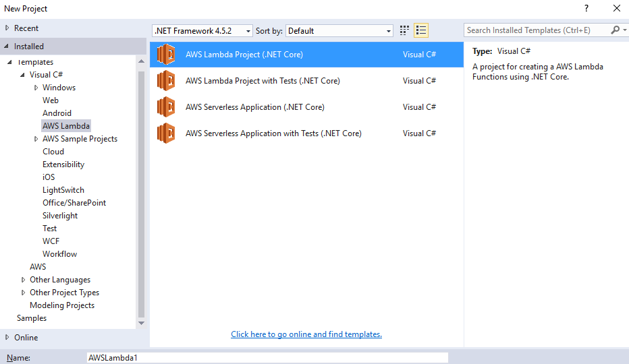Select the WCF template category

coord(51,241)
